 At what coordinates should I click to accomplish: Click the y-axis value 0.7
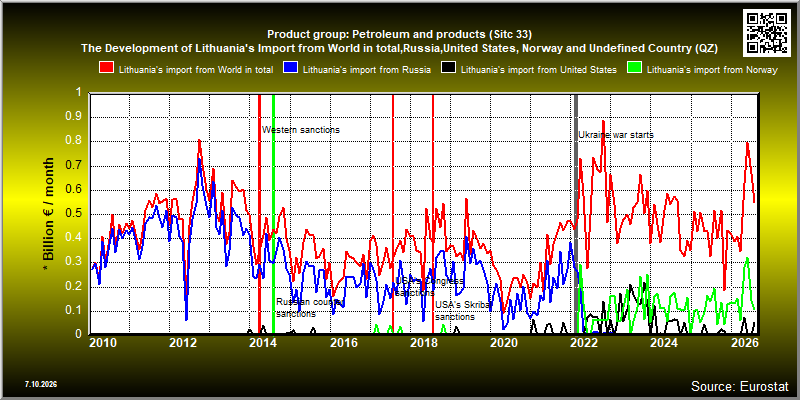click(73, 166)
